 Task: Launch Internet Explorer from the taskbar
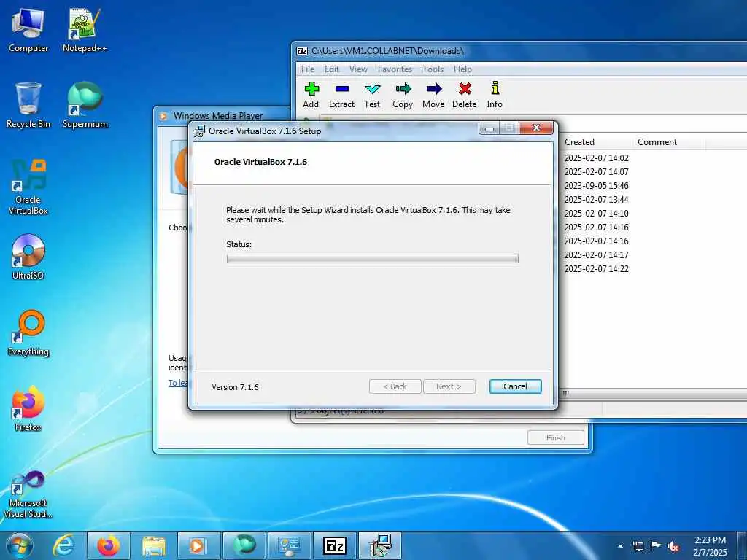[x=63, y=545]
